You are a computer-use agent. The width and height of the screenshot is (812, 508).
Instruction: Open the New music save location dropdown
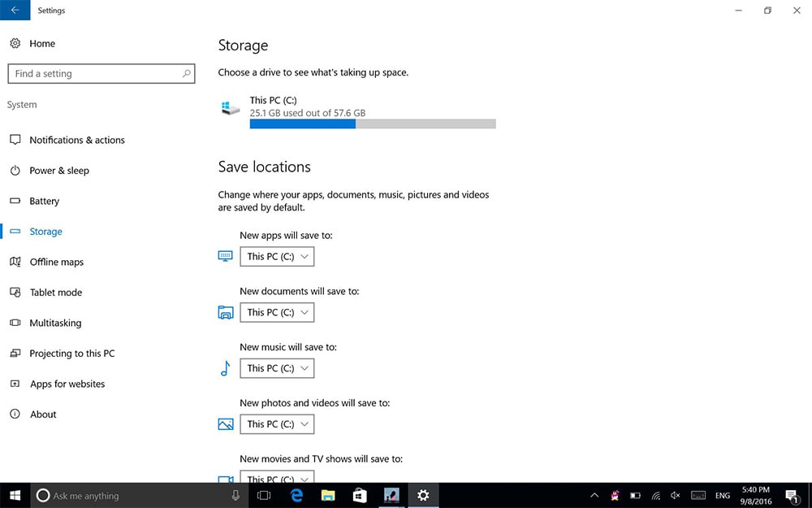coord(278,368)
